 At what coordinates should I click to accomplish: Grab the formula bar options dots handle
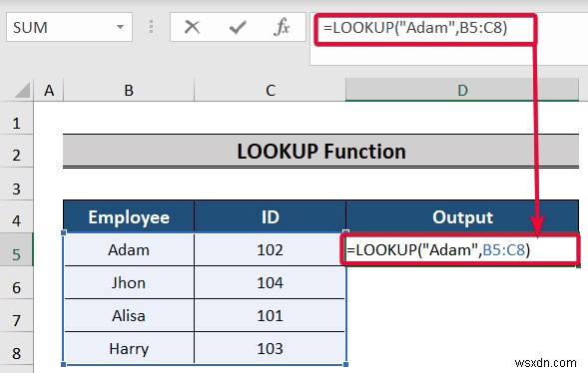tap(151, 27)
